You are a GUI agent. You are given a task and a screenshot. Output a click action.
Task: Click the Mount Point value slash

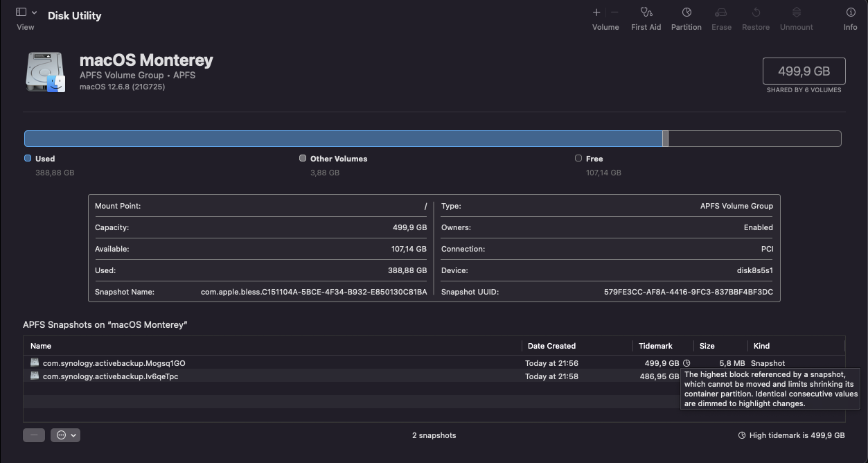426,206
